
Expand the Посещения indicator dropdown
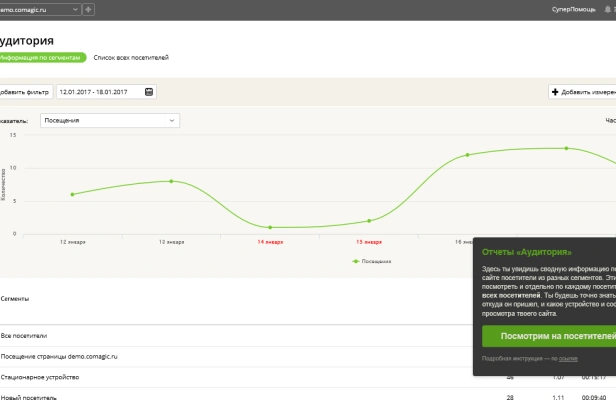(110, 121)
